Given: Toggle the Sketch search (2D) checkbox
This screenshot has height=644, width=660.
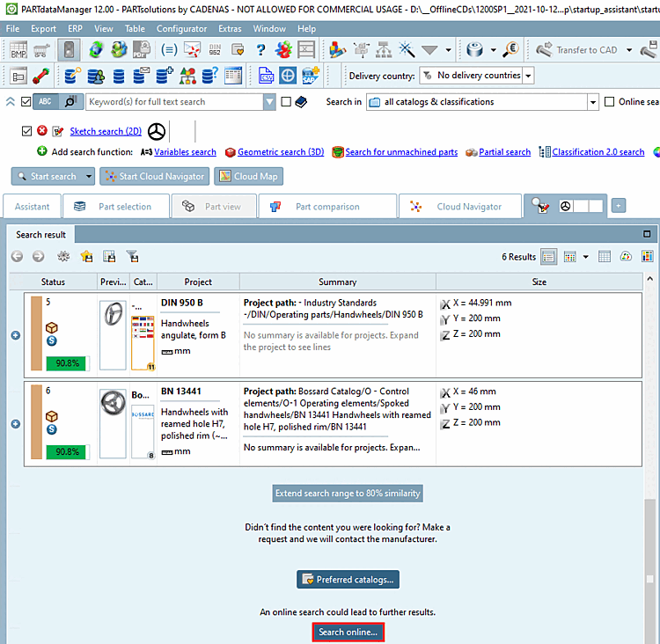Looking at the screenshot, I should (x=26, y=131).
